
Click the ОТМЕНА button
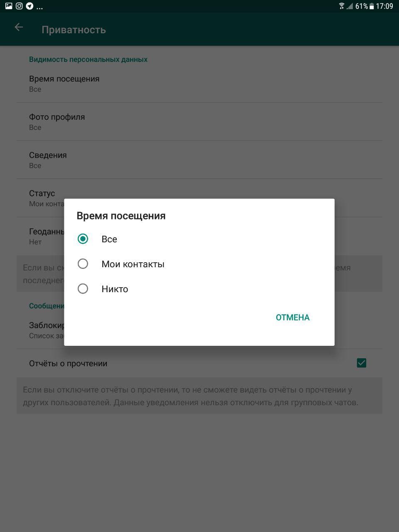pyautogui.click(x=293, y=318)
